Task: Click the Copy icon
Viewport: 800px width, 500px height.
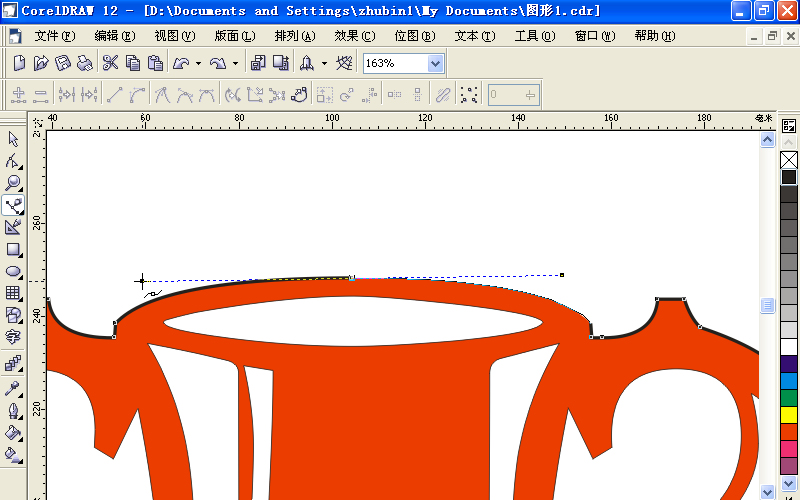Action: (x=133, y=63)
